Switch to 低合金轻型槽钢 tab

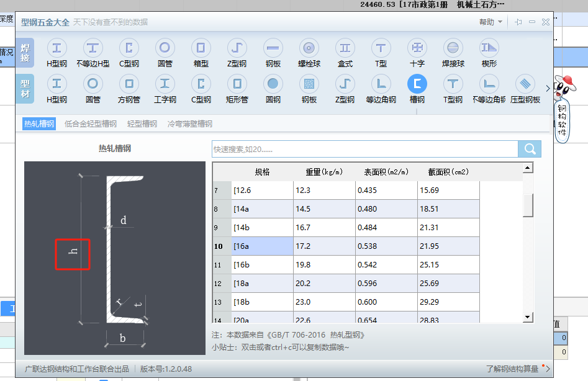[91, 123]
